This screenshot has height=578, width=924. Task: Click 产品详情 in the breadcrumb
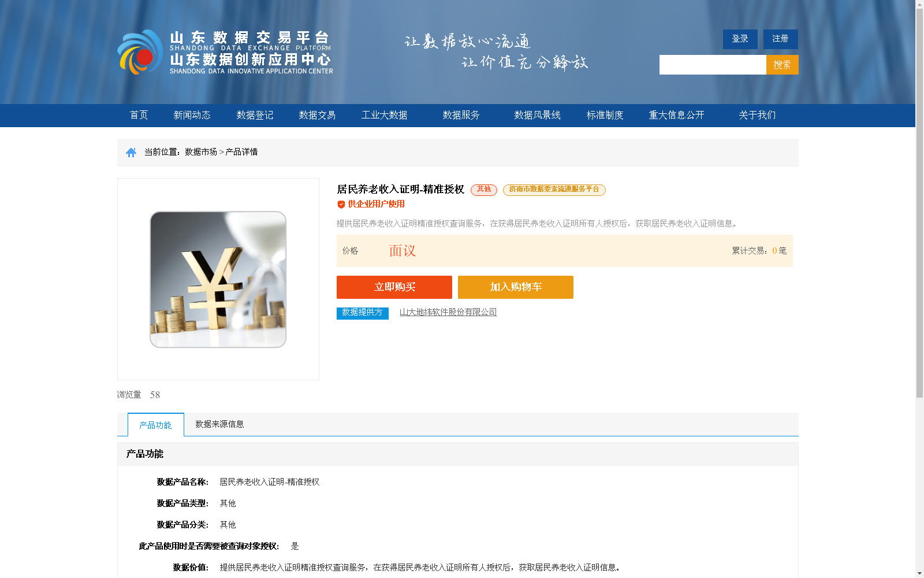click(x=242, y=152)
